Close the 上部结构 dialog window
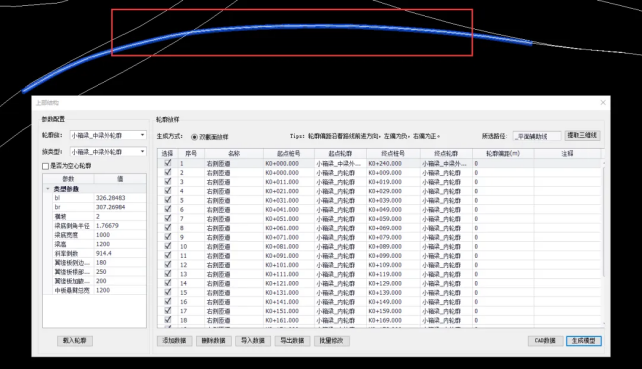 (x=603, y=102)
